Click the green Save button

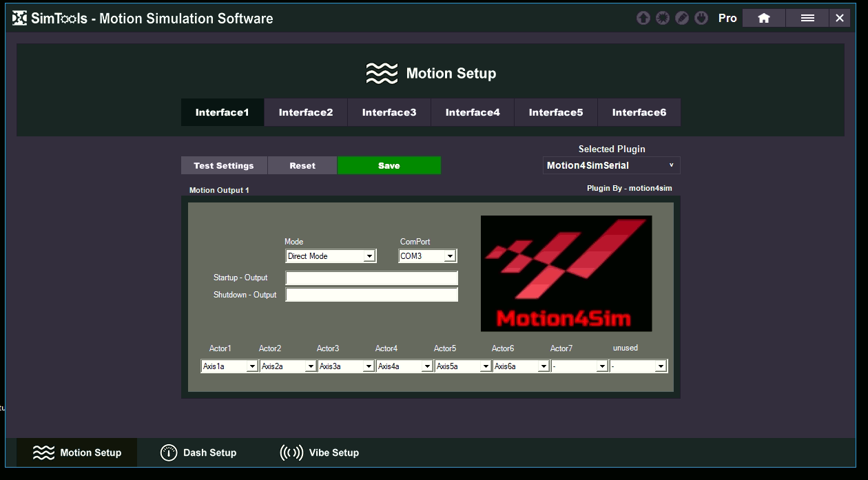pyautogui.click(x=389, y=165)
